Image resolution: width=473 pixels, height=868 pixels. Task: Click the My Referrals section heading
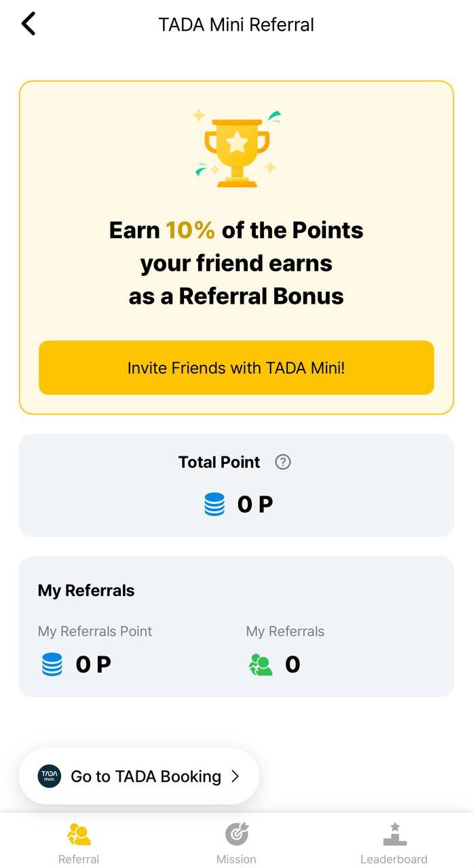click(x=86, y=591)
